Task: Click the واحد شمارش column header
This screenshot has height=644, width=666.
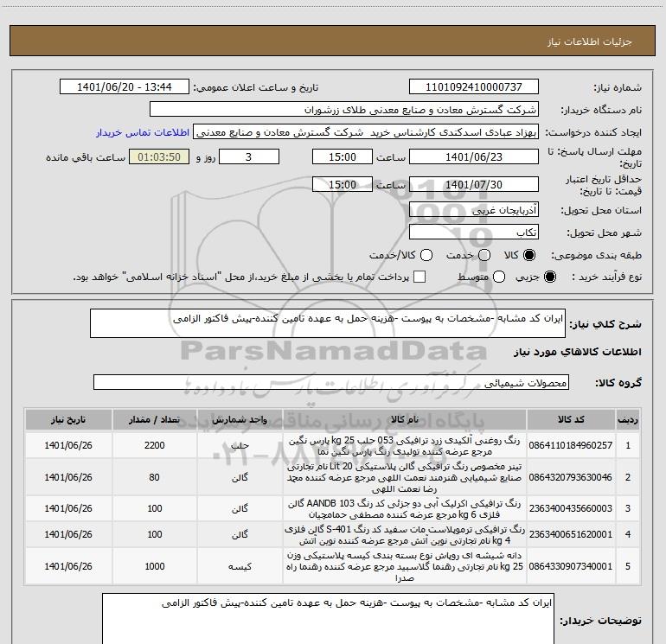Action: click(x=240, y=419)
